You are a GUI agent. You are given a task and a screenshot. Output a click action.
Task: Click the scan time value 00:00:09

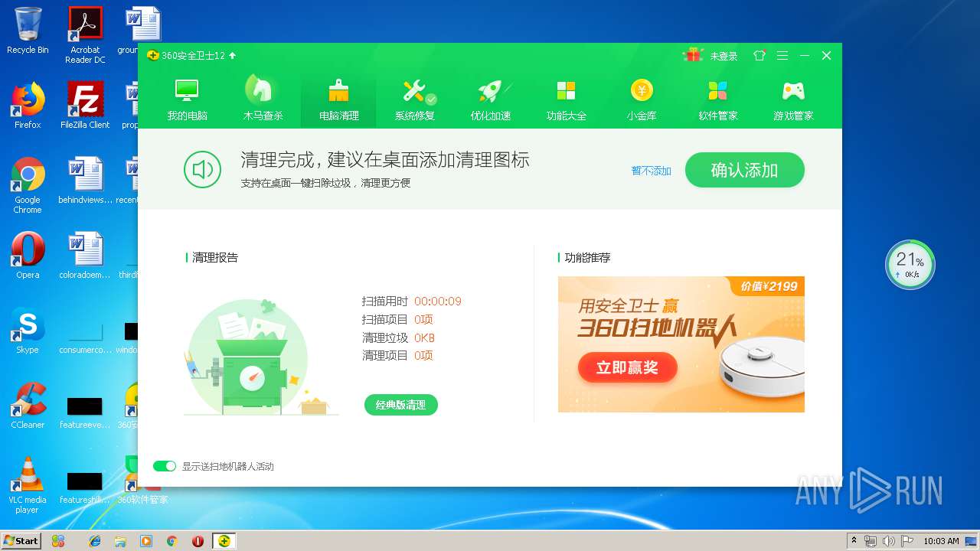[438, 302]
